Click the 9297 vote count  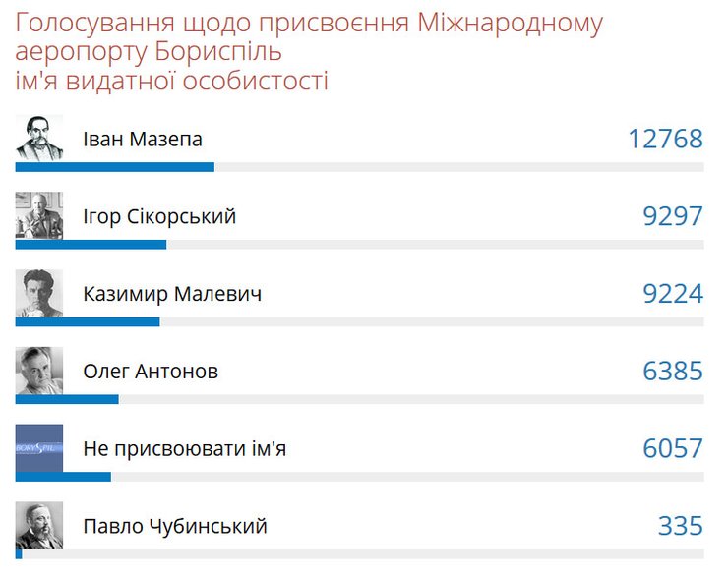point(673,216)
